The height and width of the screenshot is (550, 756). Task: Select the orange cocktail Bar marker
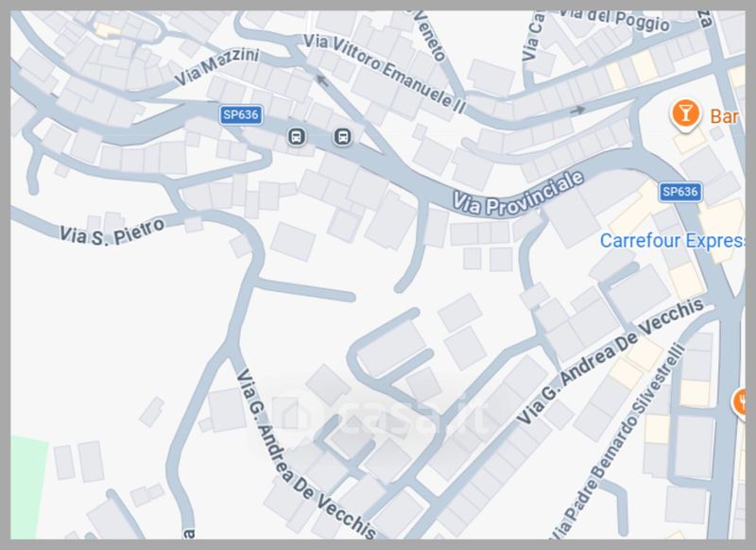[684, 114]
